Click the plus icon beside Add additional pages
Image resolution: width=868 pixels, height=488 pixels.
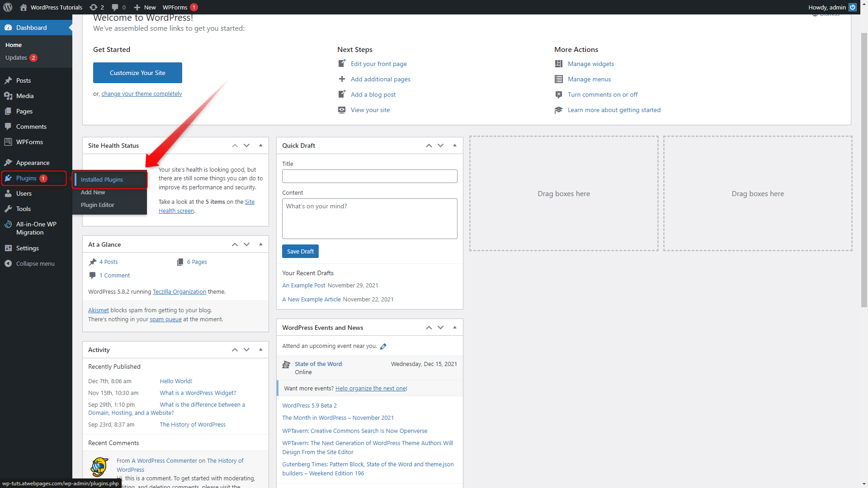coord(342,79)
